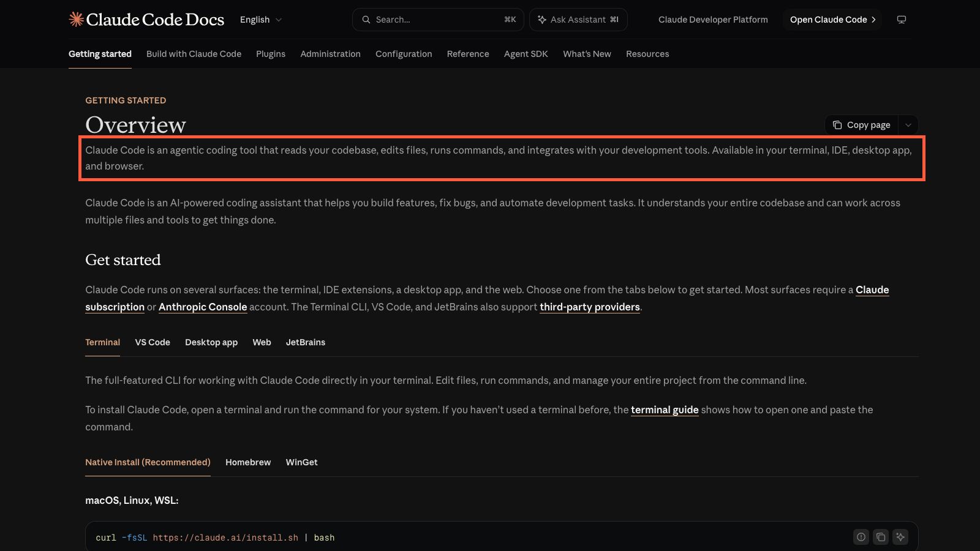Open the Claude Developer Platform link
The height and width of the screenshot is (551, 980).
(713, 20)
